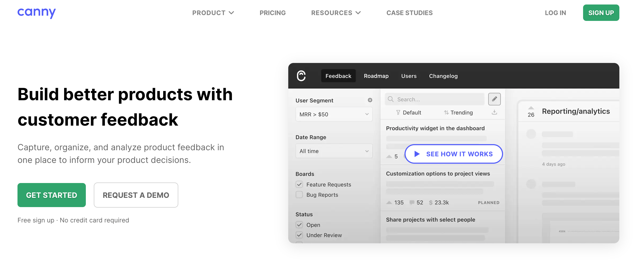The height and width of the screenshot is (265, 644).
Task: Play the See How It Works video
Action: (x=454, y=154)
